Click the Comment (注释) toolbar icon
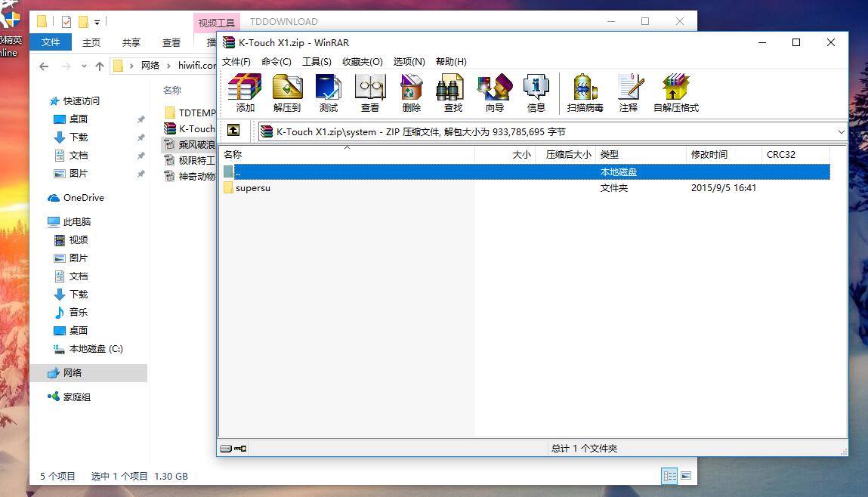Image resolution: width=868 pixels, height=497 pixels. tap(629, 93)
